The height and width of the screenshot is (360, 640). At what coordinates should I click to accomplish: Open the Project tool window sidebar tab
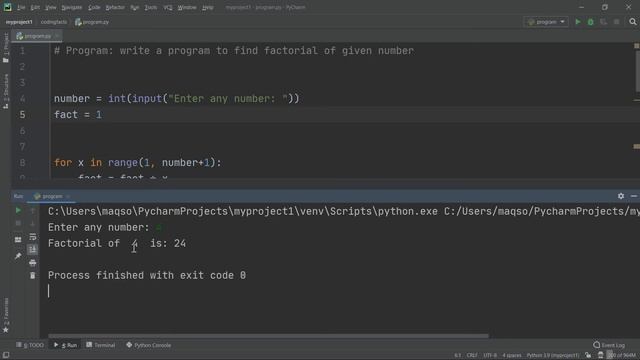pyautogui.click(x=6, y=47)
